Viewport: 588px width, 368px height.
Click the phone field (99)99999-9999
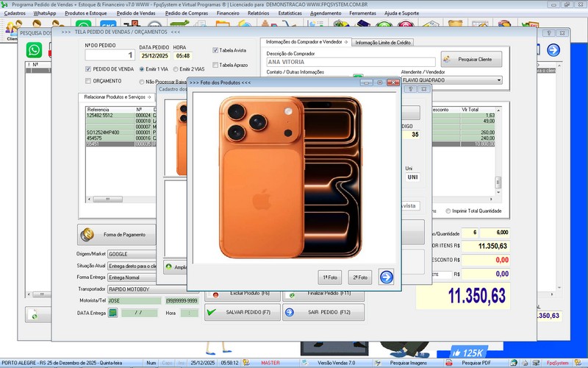(x=182, y=301)
